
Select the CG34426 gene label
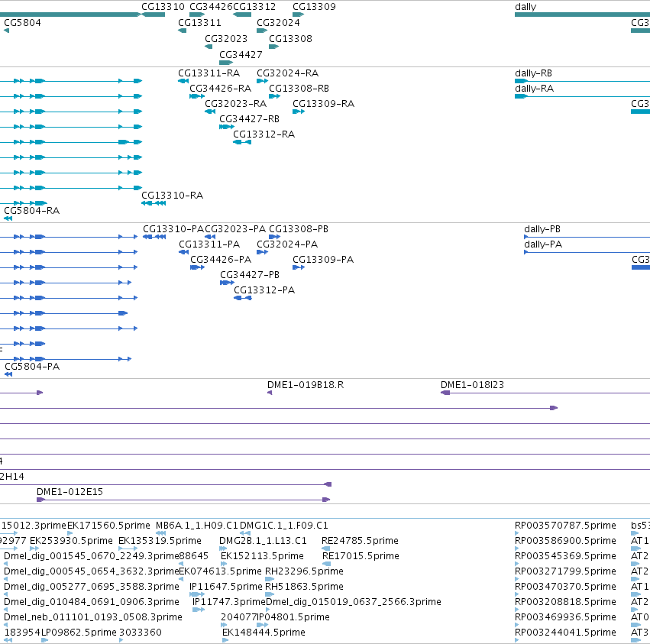tap(211, 7)
